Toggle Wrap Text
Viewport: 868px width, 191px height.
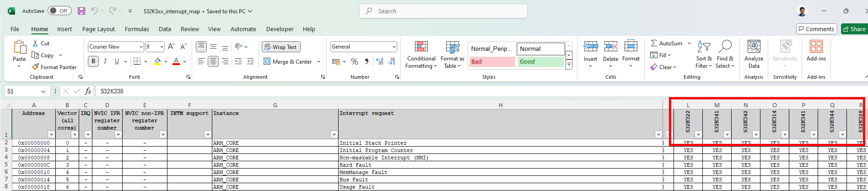click(281, 47)
